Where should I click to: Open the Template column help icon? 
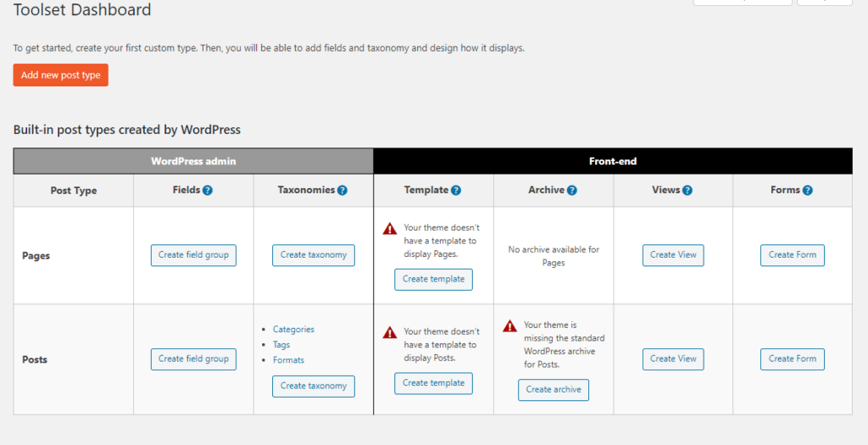(456, 191)
